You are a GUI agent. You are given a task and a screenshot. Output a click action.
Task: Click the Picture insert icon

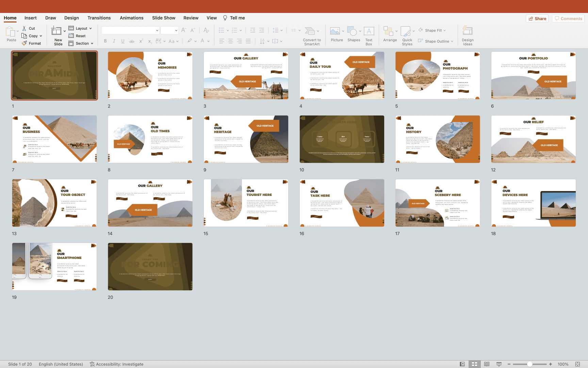335,32
